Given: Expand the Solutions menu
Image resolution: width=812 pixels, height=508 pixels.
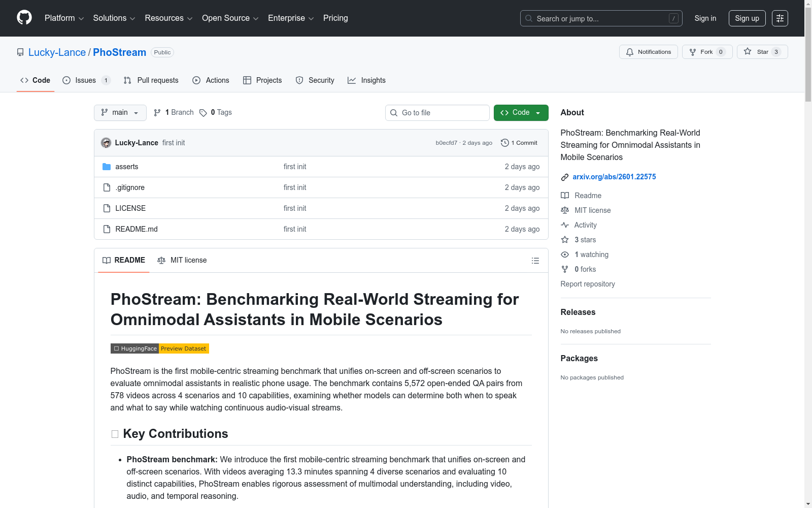Looking at the screenshot, I should (x=114, y=18).
